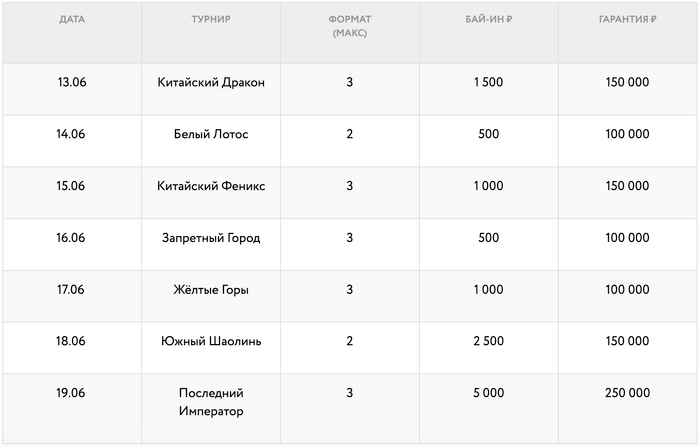Click the 250 000 guarantee cell
The height and width of the screenshot is (447, 700).
627,393
